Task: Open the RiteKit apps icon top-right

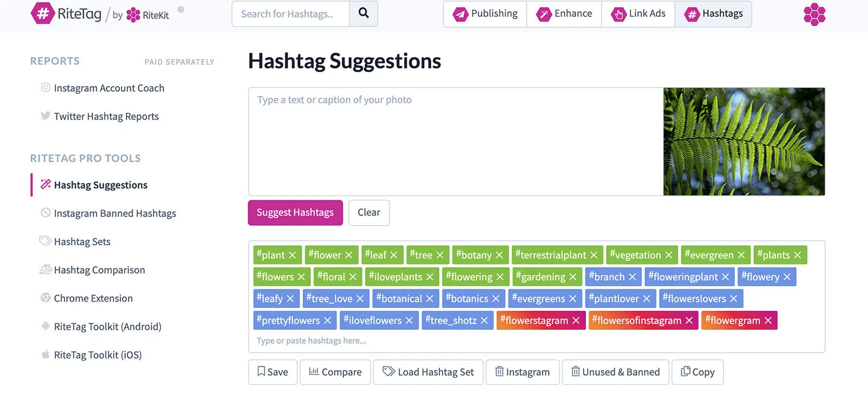Action: point(814,15)
